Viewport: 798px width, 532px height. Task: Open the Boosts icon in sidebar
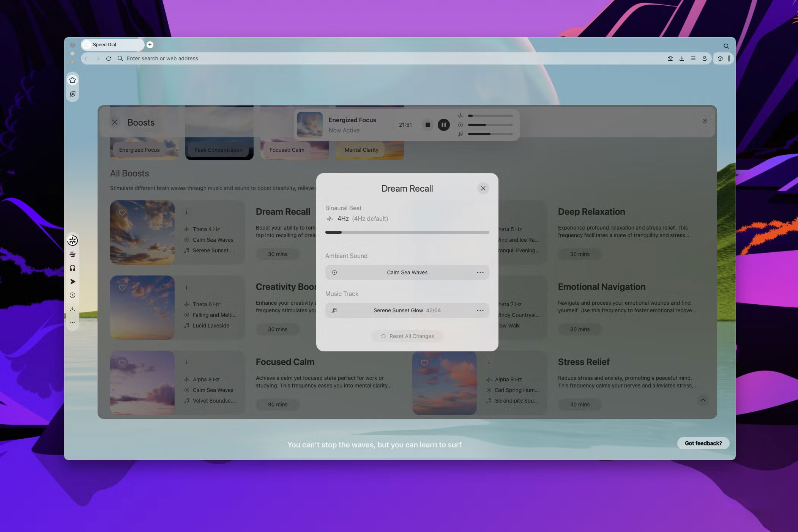click(x=73, y=241)
